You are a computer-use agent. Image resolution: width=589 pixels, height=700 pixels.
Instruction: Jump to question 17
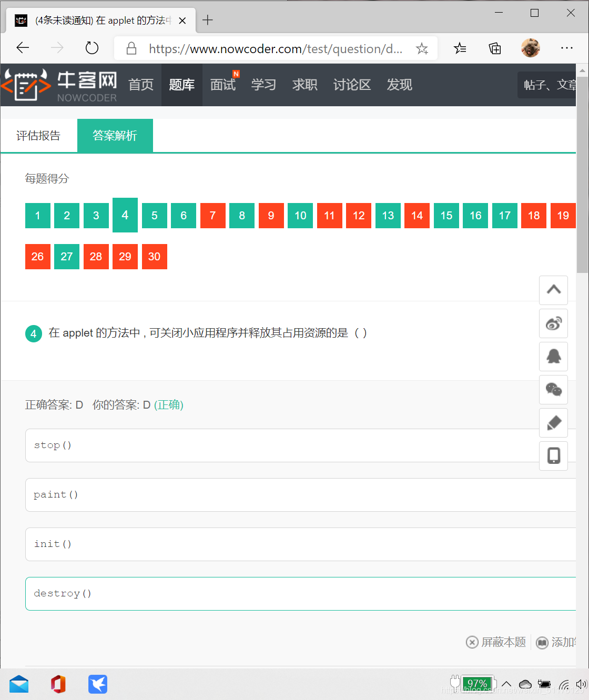505,216
